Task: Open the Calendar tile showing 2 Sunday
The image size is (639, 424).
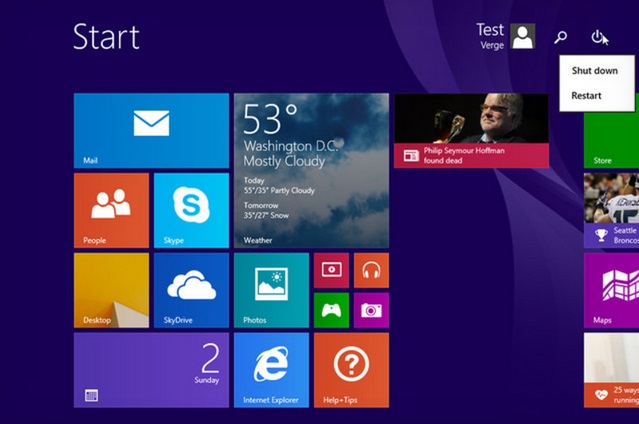Action: pos(151,370)
